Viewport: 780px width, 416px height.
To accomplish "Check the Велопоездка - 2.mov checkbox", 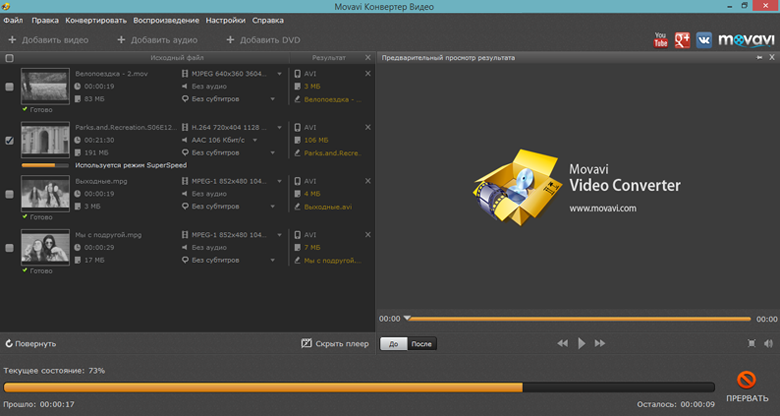I will click(9, 87).
